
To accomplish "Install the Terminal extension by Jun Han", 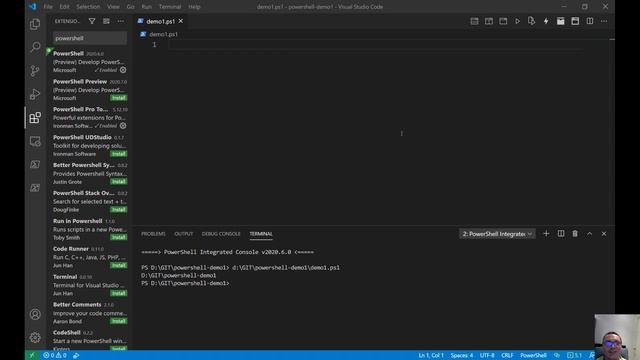I will [119, 293].
